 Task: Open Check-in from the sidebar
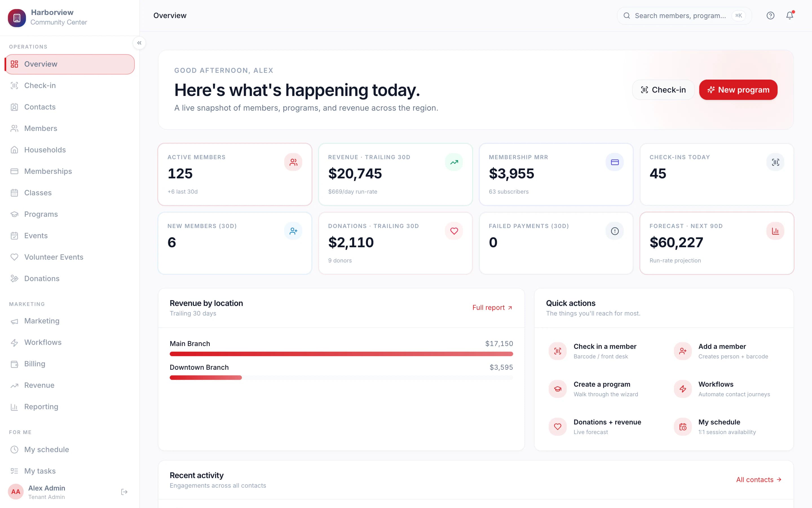(70, 86)
